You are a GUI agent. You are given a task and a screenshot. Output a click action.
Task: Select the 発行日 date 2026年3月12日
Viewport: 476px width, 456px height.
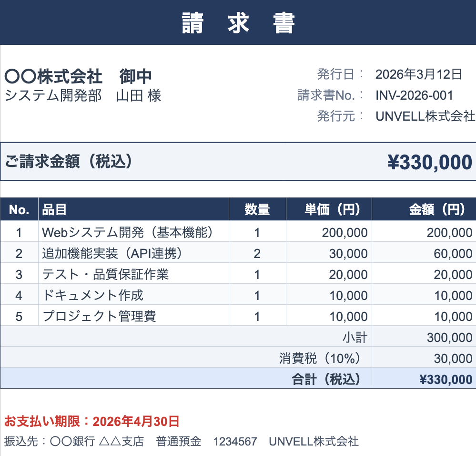click(419, 74)
